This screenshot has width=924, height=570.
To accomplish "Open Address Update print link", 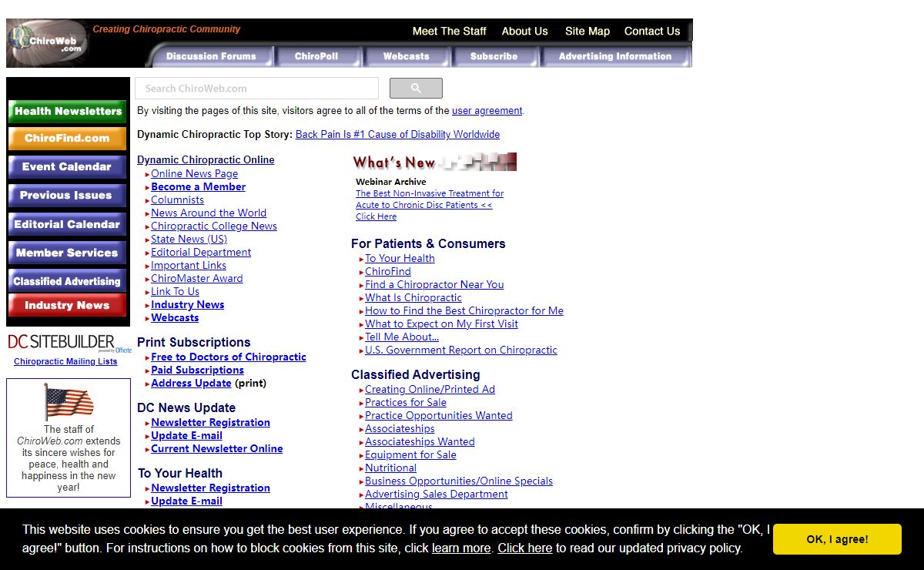I will [x=191, y=384].
